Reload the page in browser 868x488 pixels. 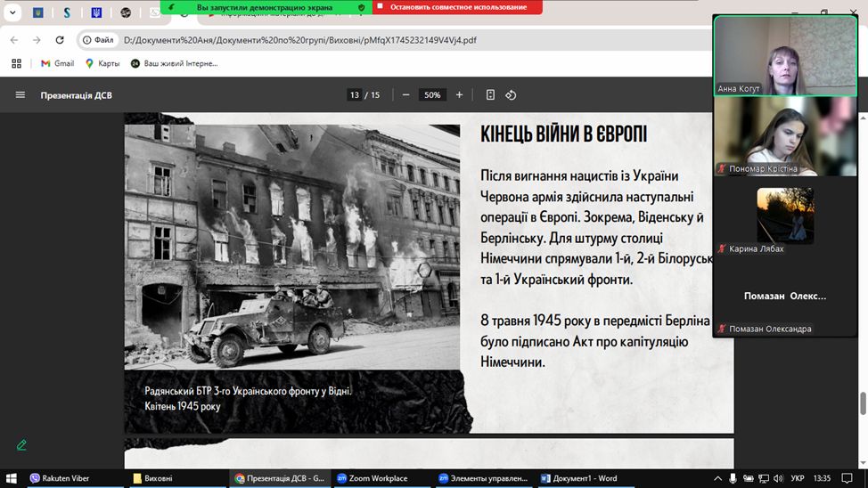pos(60,40)
